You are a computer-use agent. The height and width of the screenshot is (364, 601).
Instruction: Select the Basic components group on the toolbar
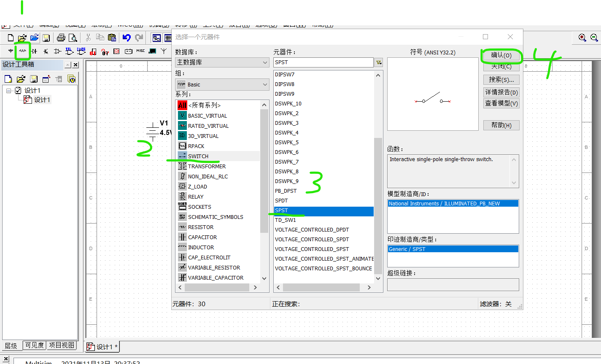tap(22, 51)
